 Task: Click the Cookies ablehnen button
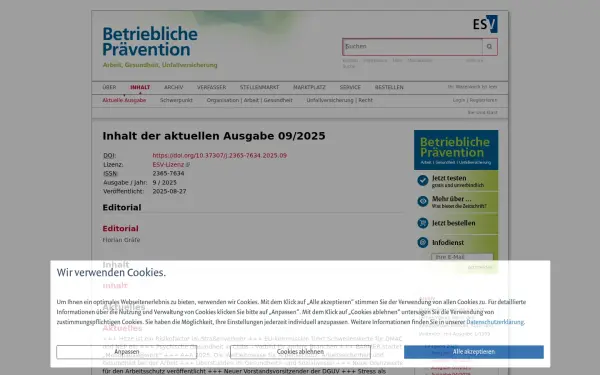click(x=300, y=352)
